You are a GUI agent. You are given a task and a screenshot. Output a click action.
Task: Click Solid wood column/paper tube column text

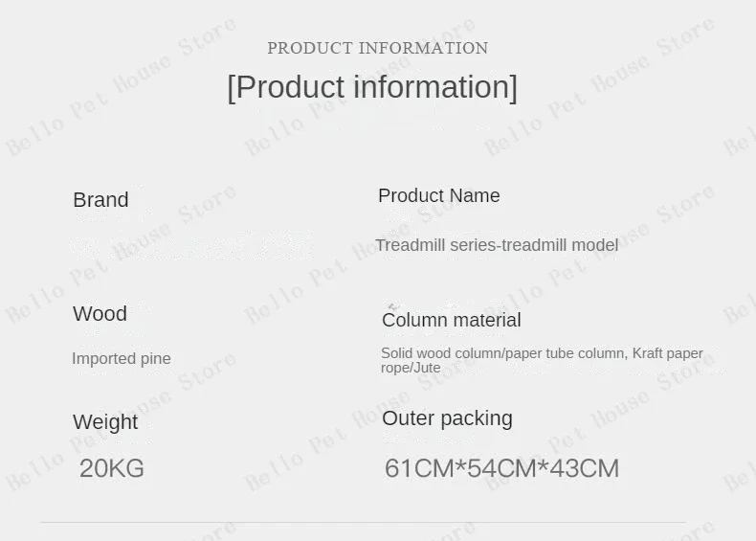(503, 353)
